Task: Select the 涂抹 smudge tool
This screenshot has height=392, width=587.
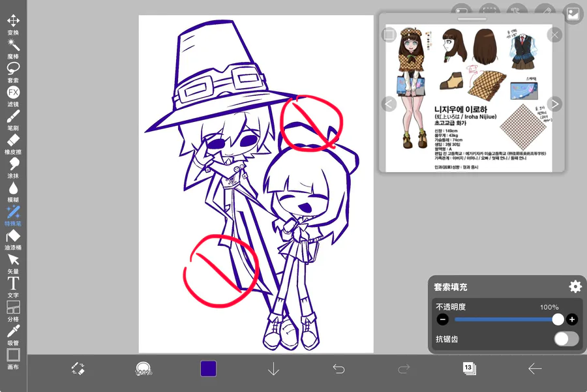Action: coord(13,168)
